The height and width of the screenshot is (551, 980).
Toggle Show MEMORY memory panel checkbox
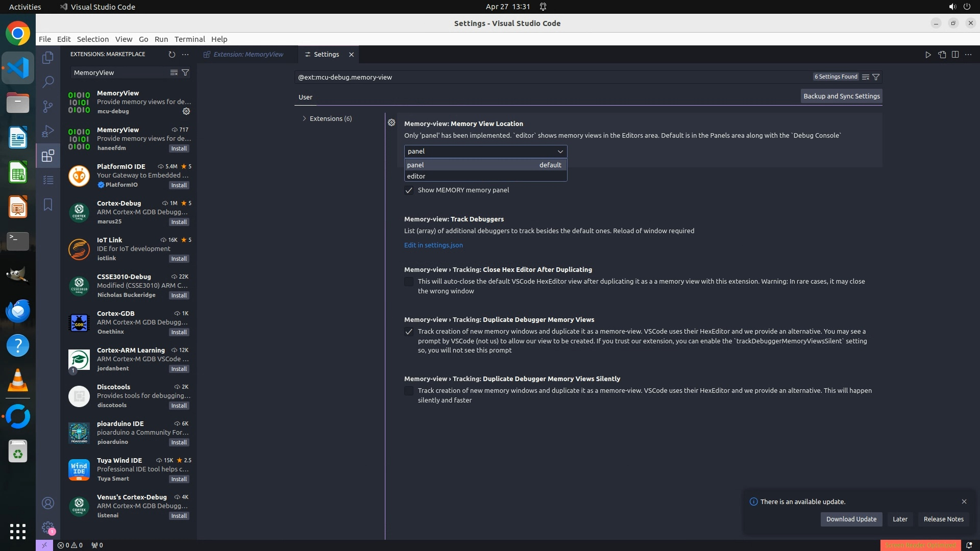(x=409, y=190)
